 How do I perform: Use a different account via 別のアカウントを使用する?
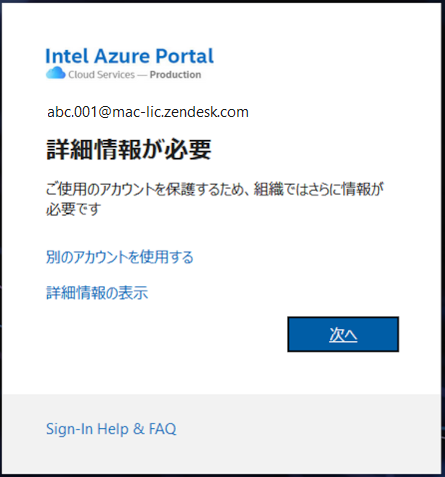click(120, 257)
